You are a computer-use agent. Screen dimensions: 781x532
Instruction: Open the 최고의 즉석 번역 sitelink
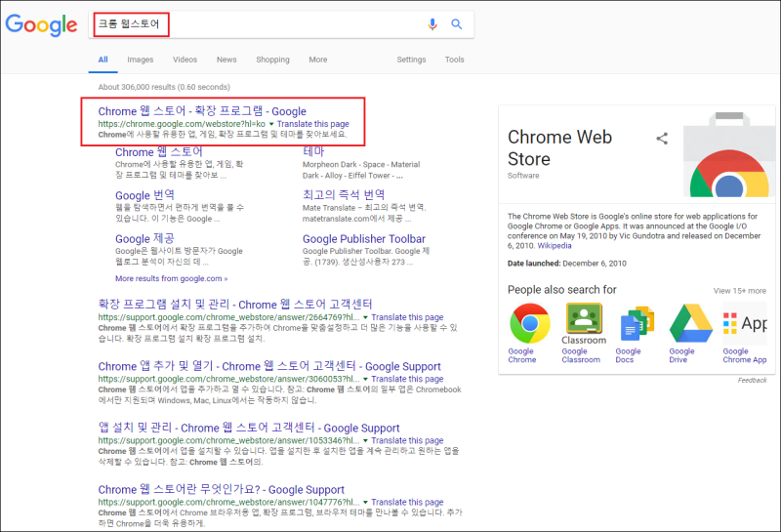[x=344, y=195]
